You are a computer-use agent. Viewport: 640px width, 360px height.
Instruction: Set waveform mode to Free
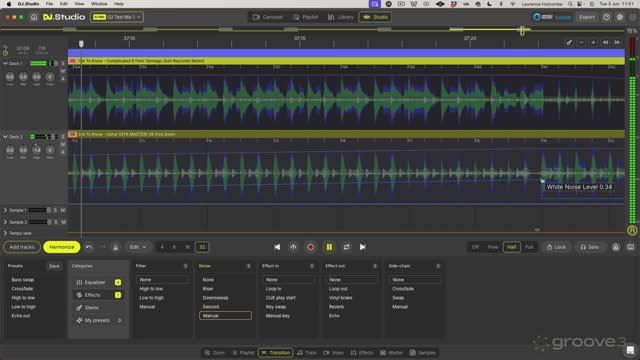pos(493,247)
